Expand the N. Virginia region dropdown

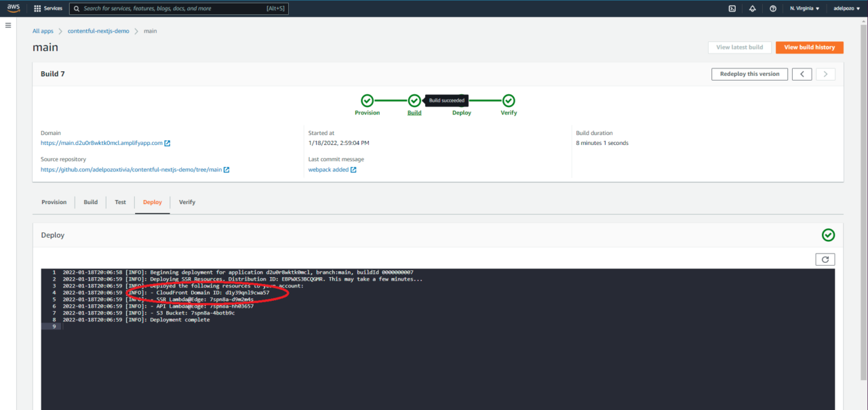coord(804,8)
